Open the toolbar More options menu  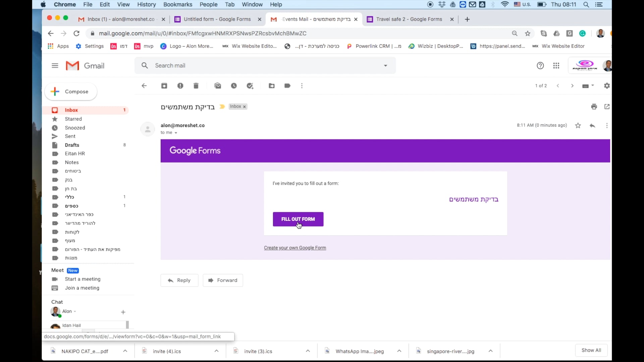point(302,86)
